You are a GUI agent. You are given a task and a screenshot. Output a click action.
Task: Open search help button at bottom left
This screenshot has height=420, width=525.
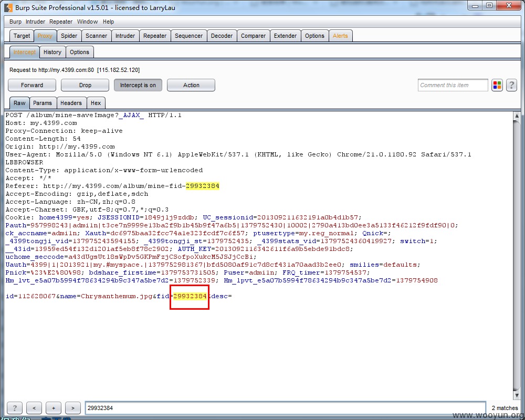point(14,408)
